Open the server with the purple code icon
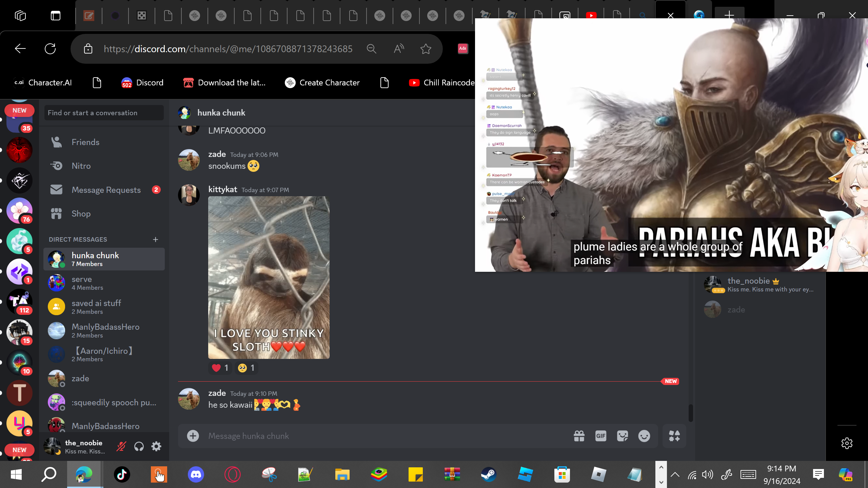This screenshot has width=868, height=488. tap(20, 271)
